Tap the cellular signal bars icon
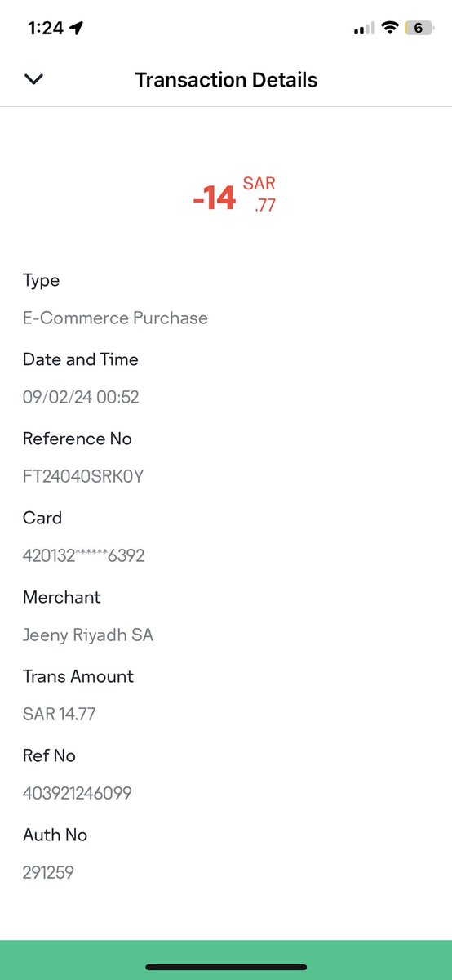The width and height of the screenshot is (452, 980). 364,29
